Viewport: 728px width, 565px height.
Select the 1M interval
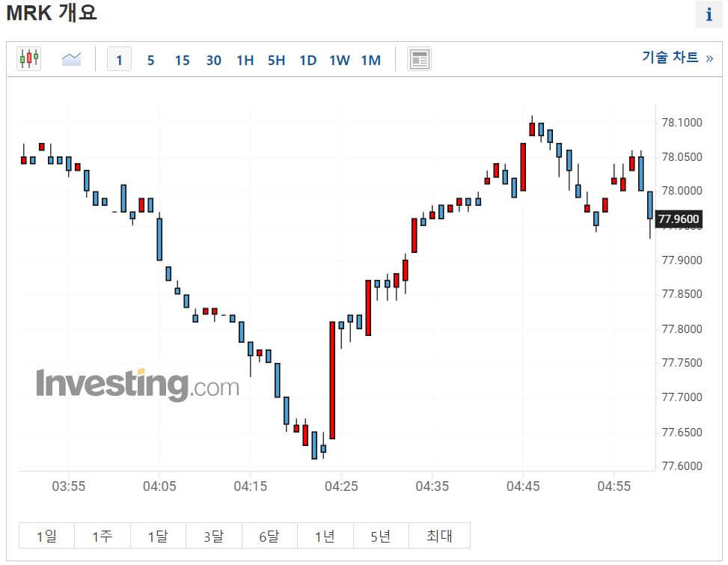tap(371, 60)
